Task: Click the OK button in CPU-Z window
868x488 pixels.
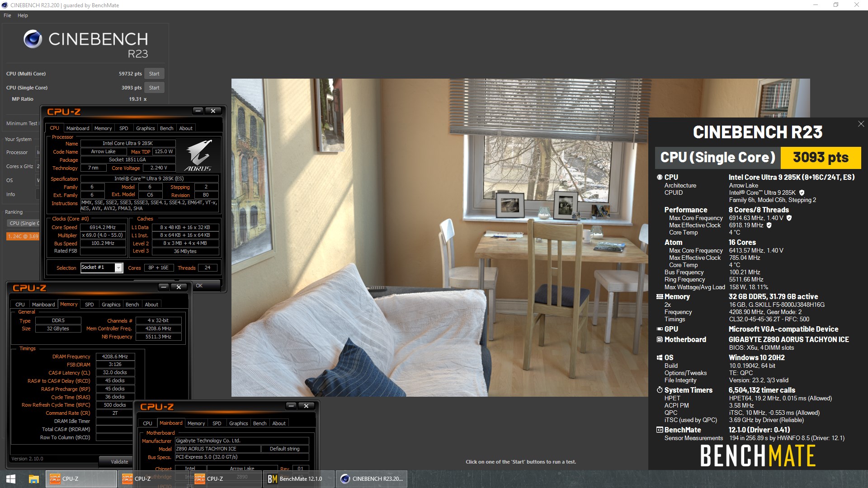Action: tap(199, 286)
